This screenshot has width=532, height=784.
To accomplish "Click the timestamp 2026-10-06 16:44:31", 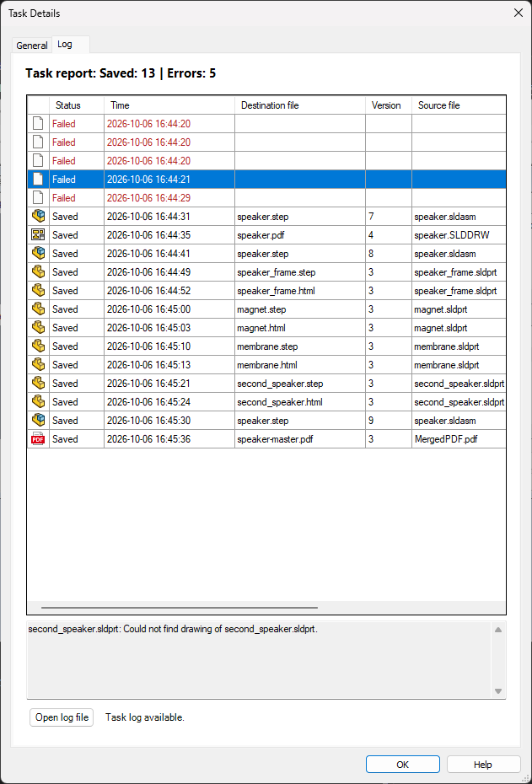I will pos(148,217).
